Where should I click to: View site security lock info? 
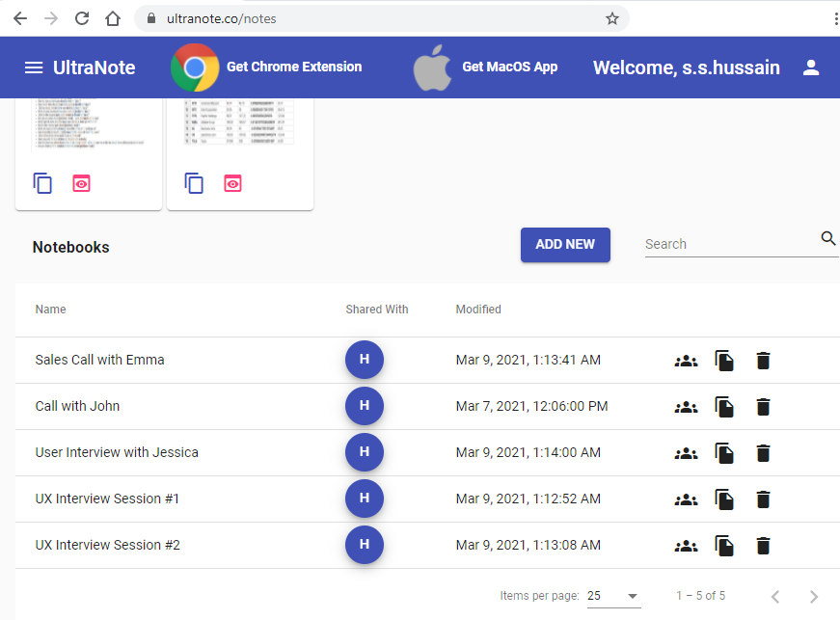coord(151,18)
